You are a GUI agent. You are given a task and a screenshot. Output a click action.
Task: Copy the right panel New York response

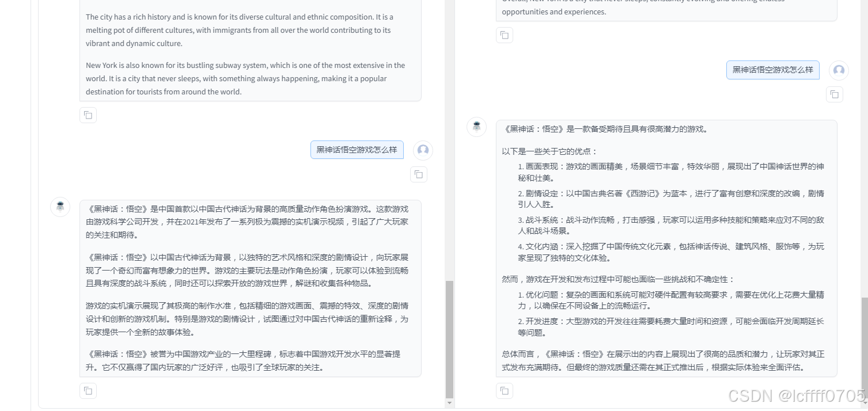click(505, 35)
